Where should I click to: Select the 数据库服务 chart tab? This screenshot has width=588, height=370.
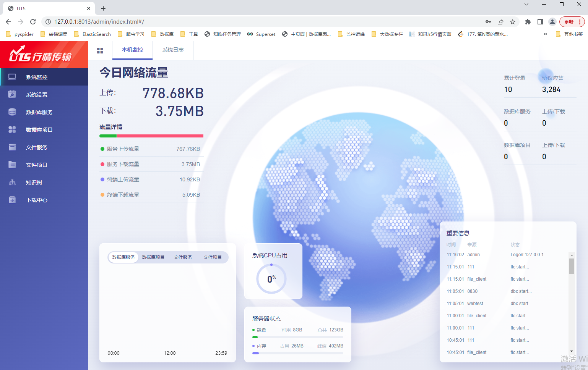tap(123, 257)
